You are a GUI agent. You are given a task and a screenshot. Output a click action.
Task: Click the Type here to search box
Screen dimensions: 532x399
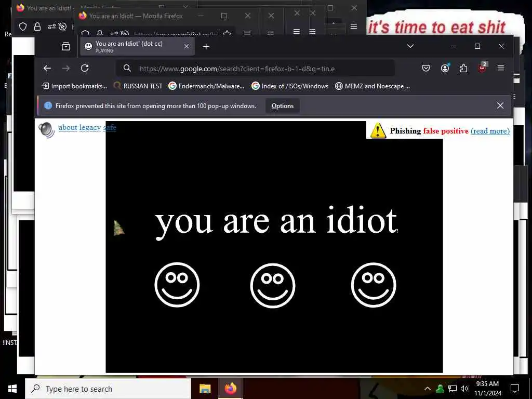click(x=108, y=389)
